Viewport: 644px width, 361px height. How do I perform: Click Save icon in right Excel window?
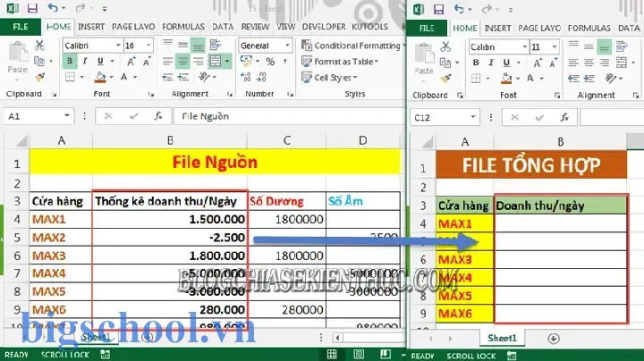click(438, 9)
